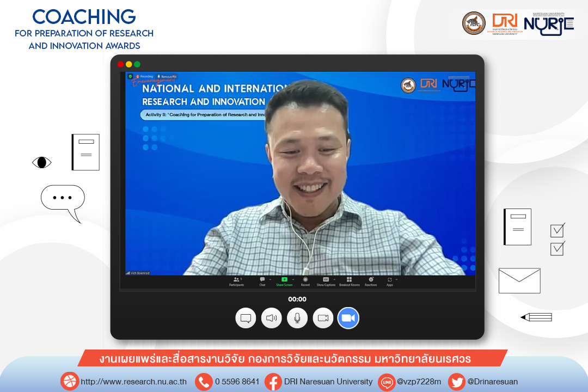Expand the Apps options caret
The width and height of the screenshot is (588, 392).
396,279
